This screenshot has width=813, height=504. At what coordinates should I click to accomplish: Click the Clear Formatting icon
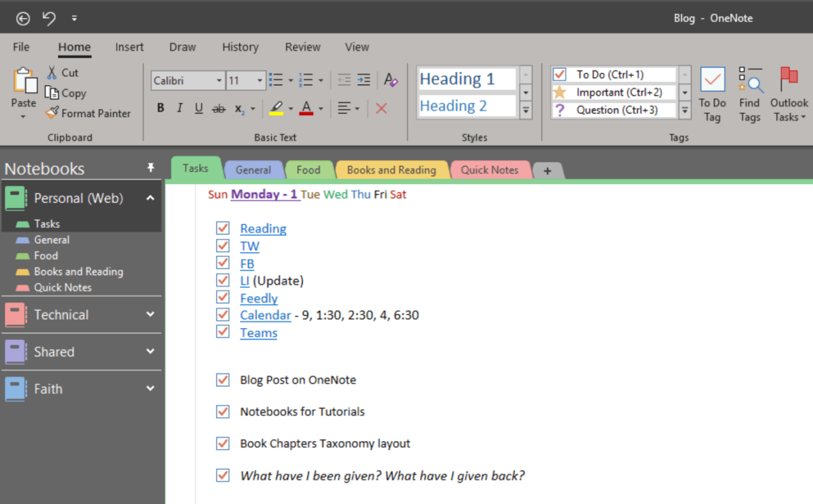pos(390,80)
